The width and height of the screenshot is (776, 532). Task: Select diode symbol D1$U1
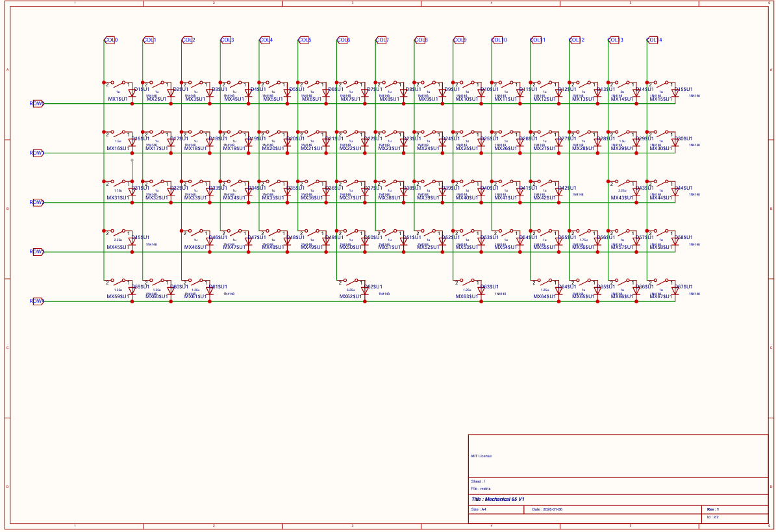(x=132, y=92)
